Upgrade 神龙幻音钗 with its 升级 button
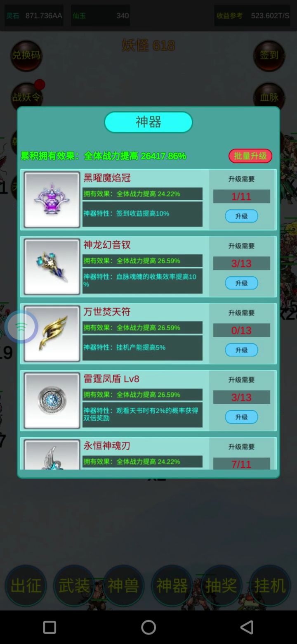This screenshot has width=297, height=644. (x=241, y=283)
